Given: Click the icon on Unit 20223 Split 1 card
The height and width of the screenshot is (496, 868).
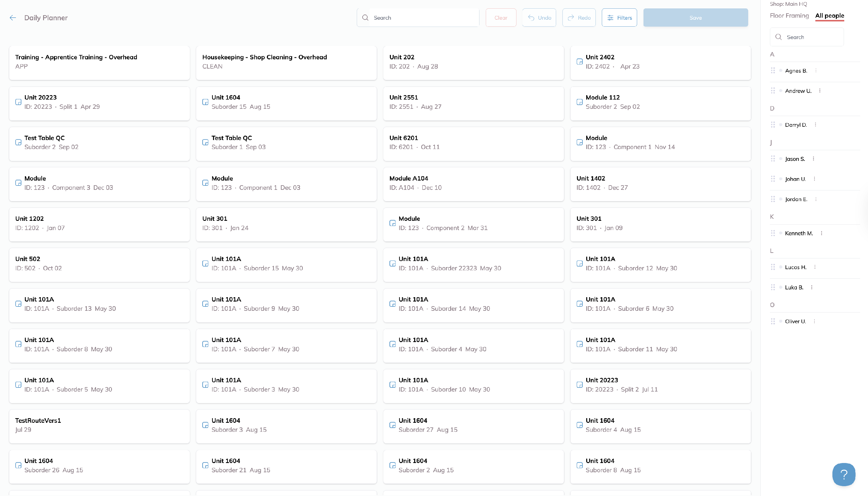Looking at the screenshot, I should click(19, 102).
